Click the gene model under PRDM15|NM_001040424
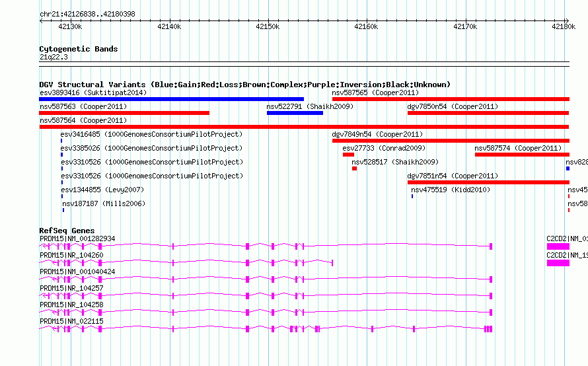This screenshot has width=588, height=366. [x=266, y=279]
